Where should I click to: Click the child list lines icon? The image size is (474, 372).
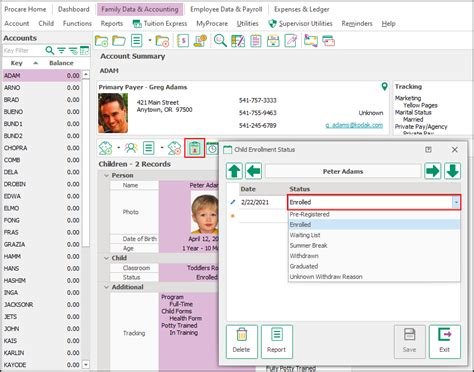[x=149, y=148]
